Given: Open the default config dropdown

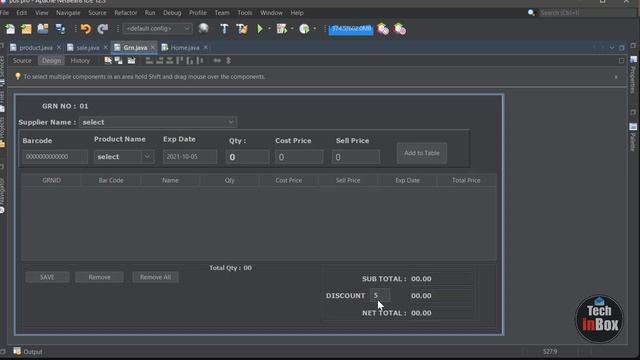Looking at the screenshot, I should pyautogui.click(x=157, y=29).
